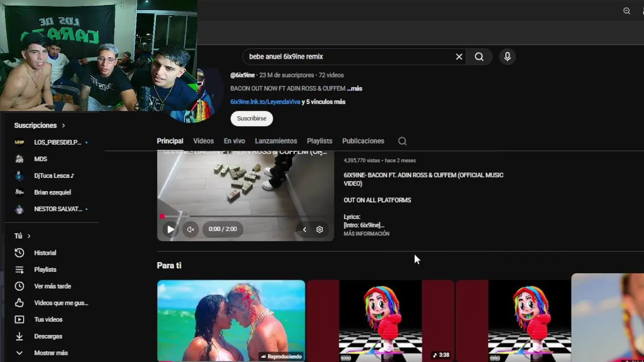Click the DjTuca Lesca avatar icon

(19, 176)
